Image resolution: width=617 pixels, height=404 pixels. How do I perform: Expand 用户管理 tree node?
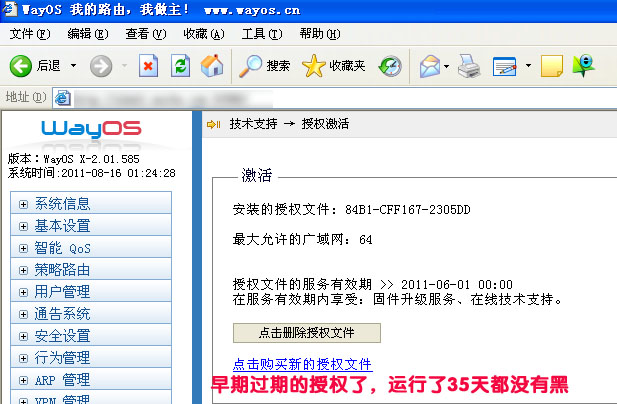[24, 292]
